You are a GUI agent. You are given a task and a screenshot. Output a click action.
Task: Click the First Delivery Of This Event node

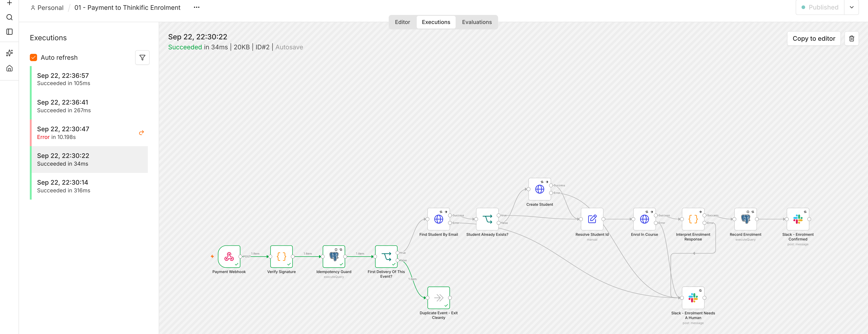point(386,256)
